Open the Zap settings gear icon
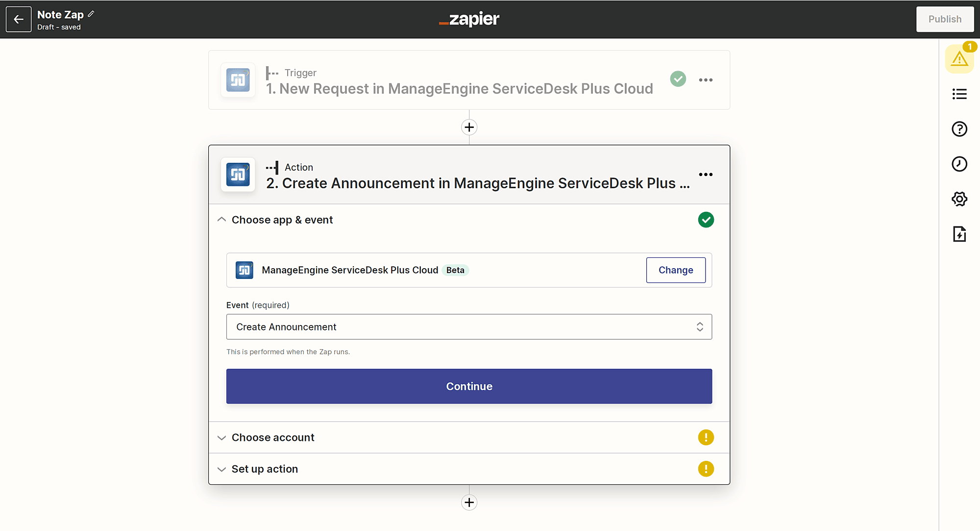 tap(959, 199)
